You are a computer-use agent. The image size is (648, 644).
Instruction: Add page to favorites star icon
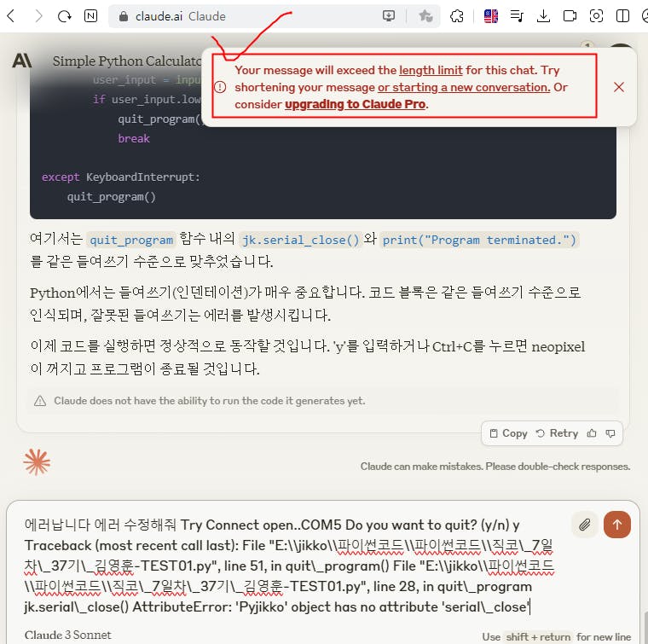(x=425, y=16)
